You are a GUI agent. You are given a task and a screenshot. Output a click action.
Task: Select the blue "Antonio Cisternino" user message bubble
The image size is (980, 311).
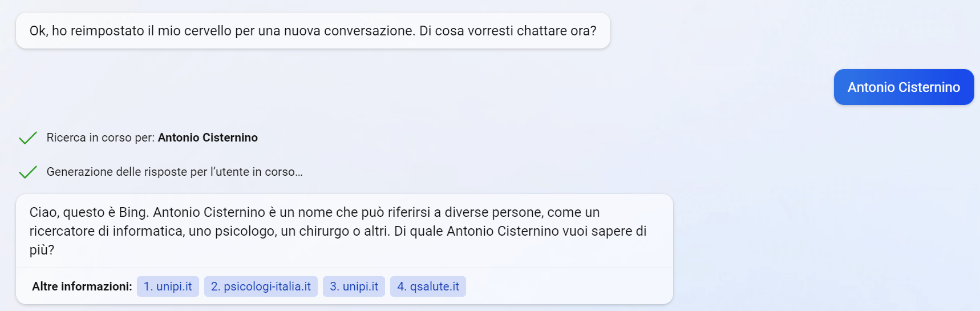tap(904, 87)
